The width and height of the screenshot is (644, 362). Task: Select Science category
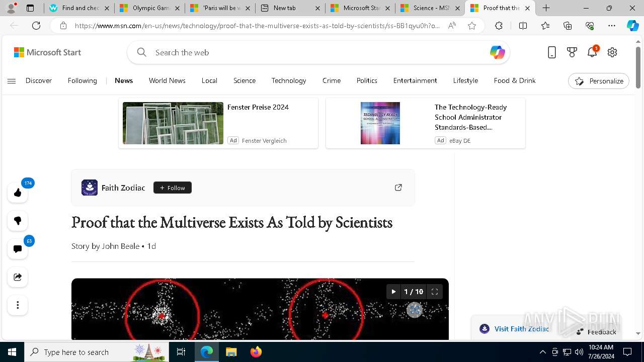[x=245, y=80]
